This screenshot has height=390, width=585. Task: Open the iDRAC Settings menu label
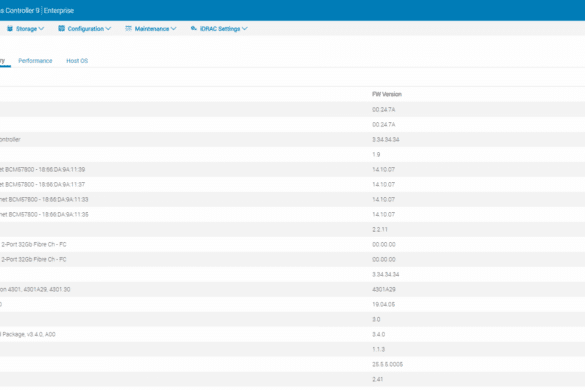pos(220,29)
